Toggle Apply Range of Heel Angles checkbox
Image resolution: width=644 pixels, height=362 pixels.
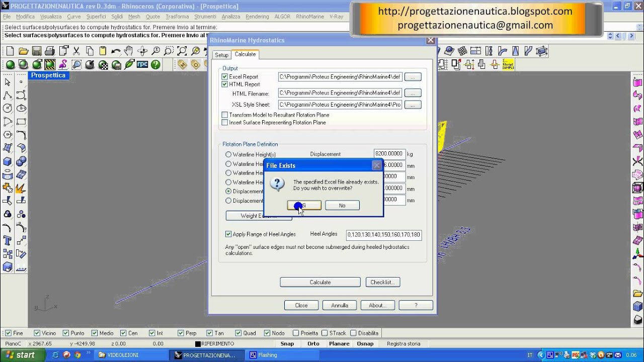tap(228, 234)
